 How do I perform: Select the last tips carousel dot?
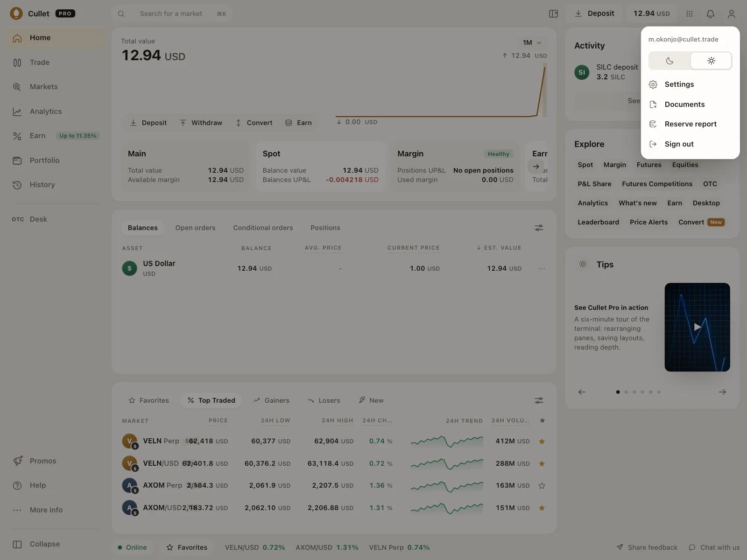[x=659, y=392]
